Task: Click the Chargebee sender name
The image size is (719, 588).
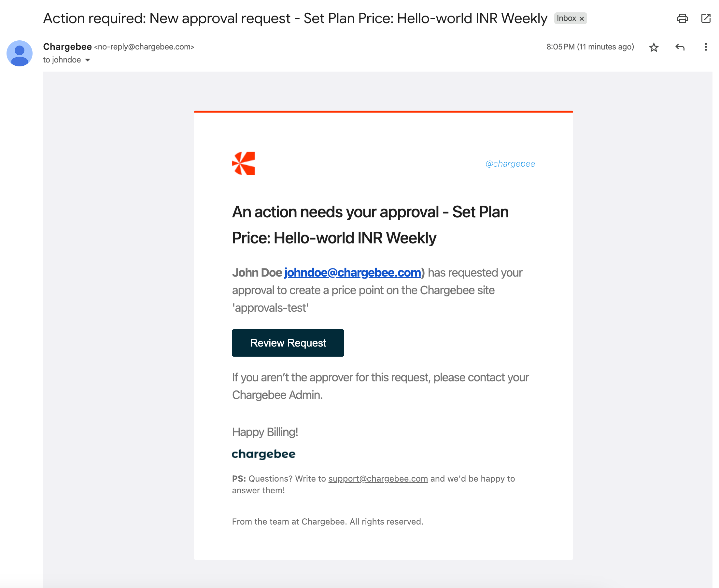Action: [67, 47]
